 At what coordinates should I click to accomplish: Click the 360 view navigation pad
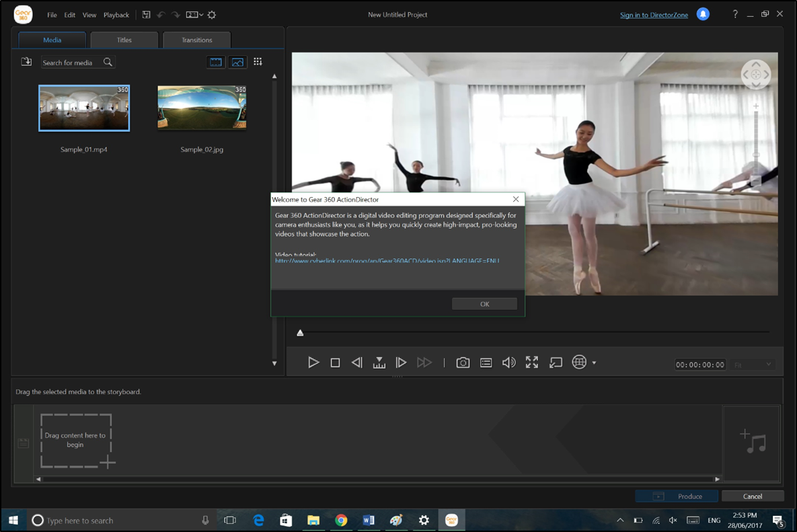pos(756,74)
